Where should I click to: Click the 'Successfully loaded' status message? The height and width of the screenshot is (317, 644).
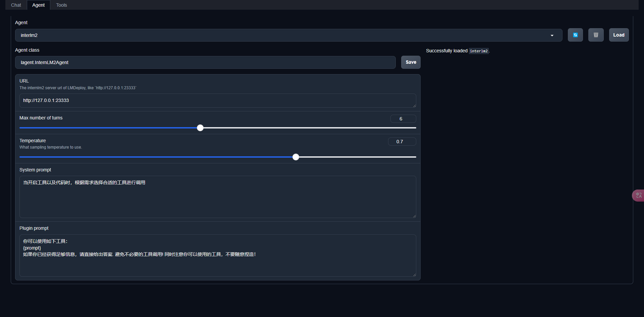458,51
